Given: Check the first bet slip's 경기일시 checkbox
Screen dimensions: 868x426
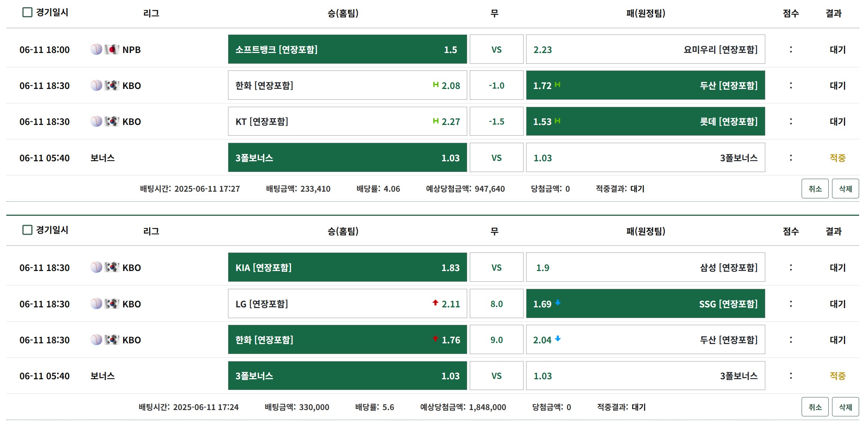Looking at the screenshot, I should click(x=27, y=12).
